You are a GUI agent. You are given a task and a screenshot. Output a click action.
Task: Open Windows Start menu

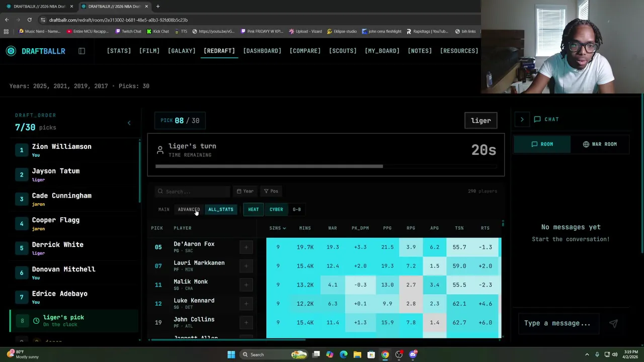click(231, 354)
